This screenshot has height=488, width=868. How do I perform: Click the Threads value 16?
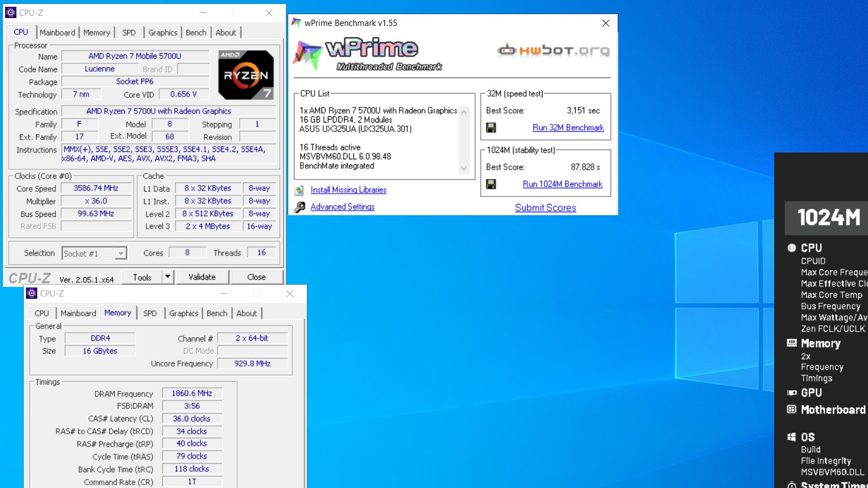click(262, 252)
